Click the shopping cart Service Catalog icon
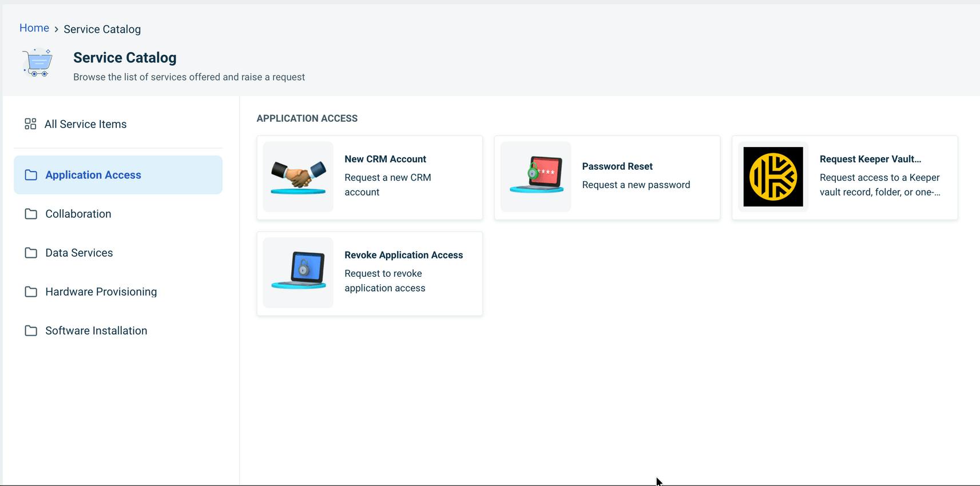The width and height of the screenshot is (980, 486). pyautogui.click(x=38, y=62)
